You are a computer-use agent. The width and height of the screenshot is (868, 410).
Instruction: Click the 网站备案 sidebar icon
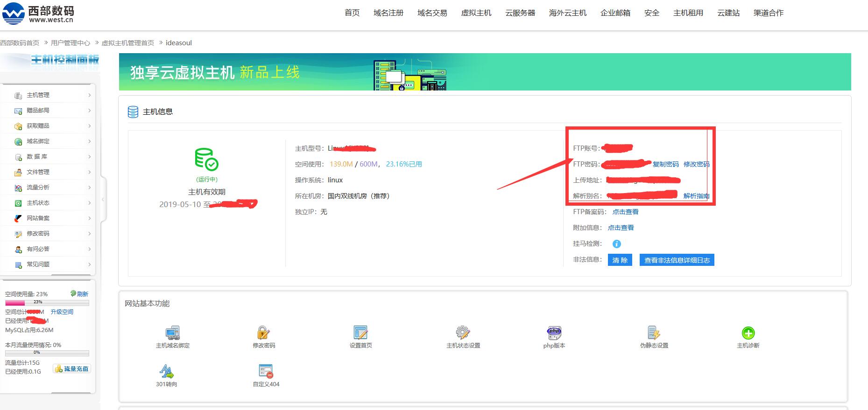pyautogui.click(x=18, y=218)
